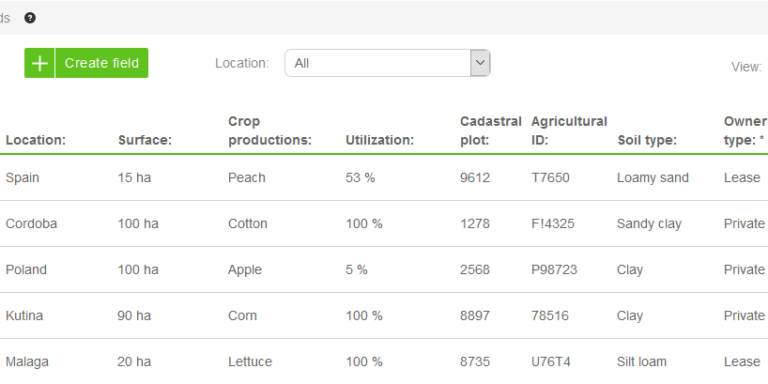Click Agricultural ID column header
The height and width of the screenshot is (384, 768).
tap(569, 131)
